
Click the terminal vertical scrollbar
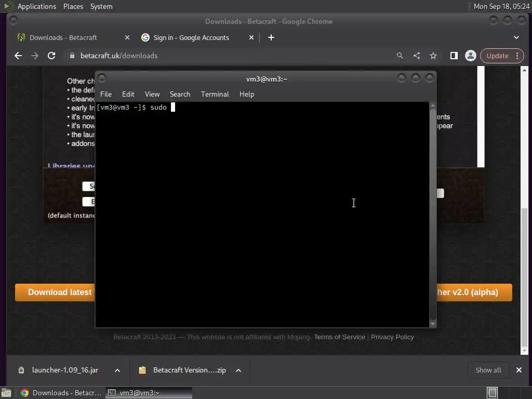tap(433, 215)
